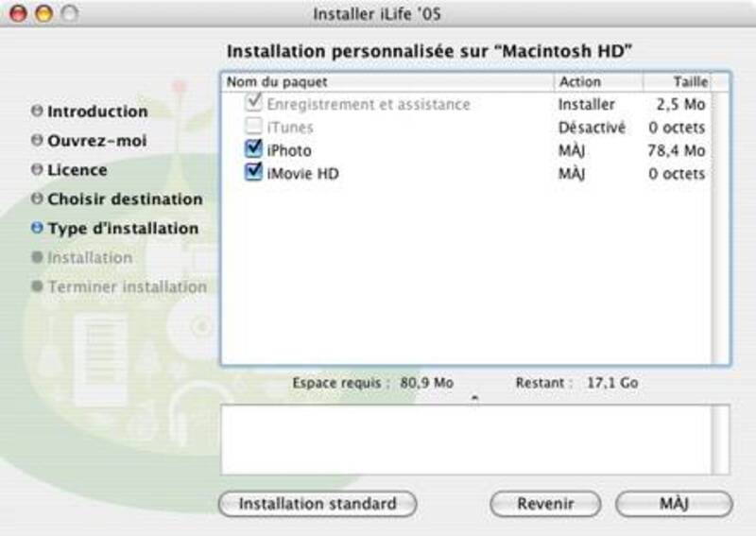Click the MÀJ action for iMovie HD
The image size is (756, 536).
[572, 174]
